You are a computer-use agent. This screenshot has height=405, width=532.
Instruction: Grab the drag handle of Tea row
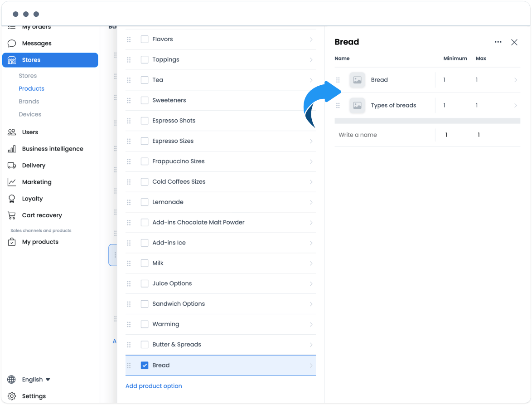[129, 80]
